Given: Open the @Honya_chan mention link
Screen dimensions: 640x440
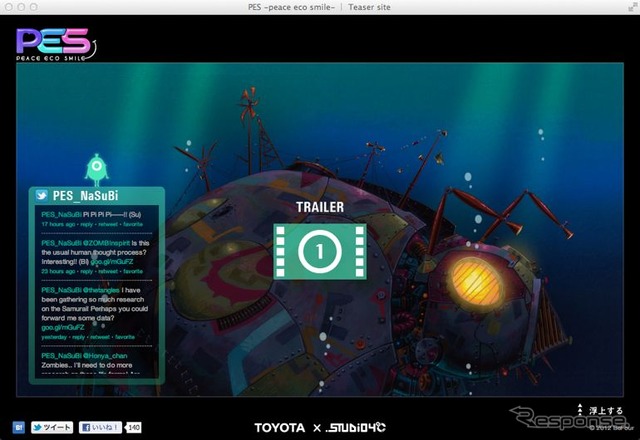Looking at the screenshot, I should coord(105,356).
